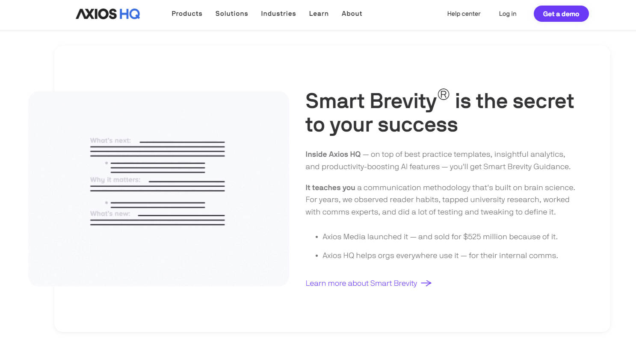Click "What's next:" label in illustration

110,141
